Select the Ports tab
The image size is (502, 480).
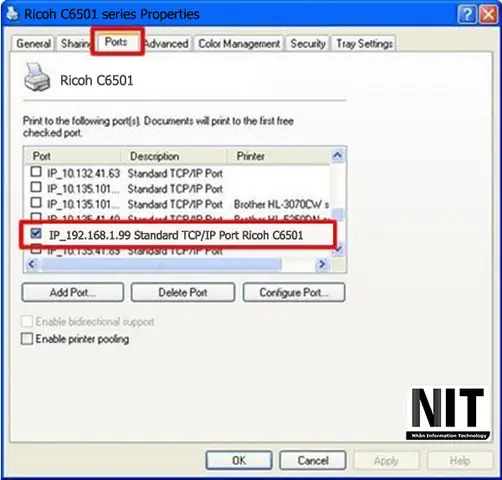click(116, 42)
